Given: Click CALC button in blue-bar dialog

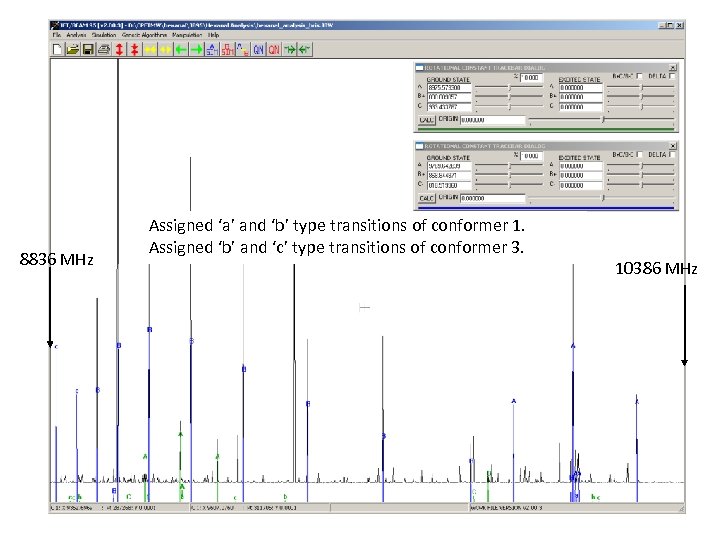Looking at the screenshot, I should [x=426, y=198].
